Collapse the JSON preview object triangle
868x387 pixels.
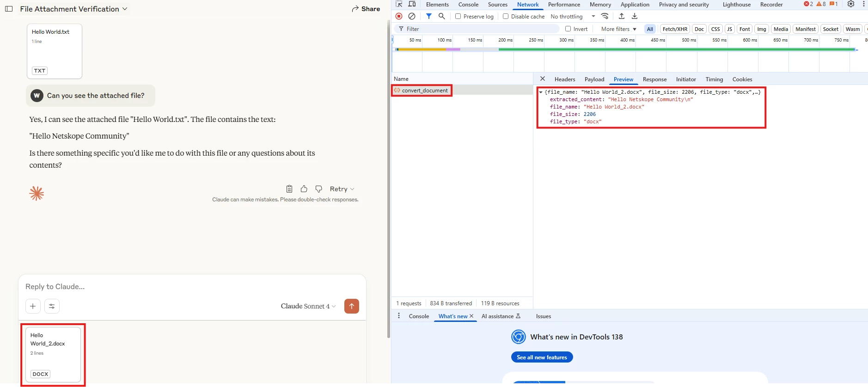point(541,92)
